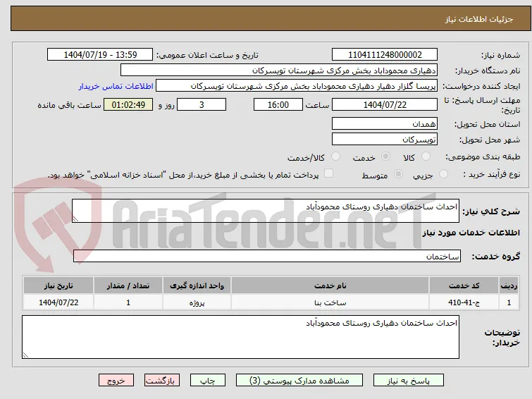The image size is (532, 399).
Task: Select the خدمت radio button
Action: point(385,156)
